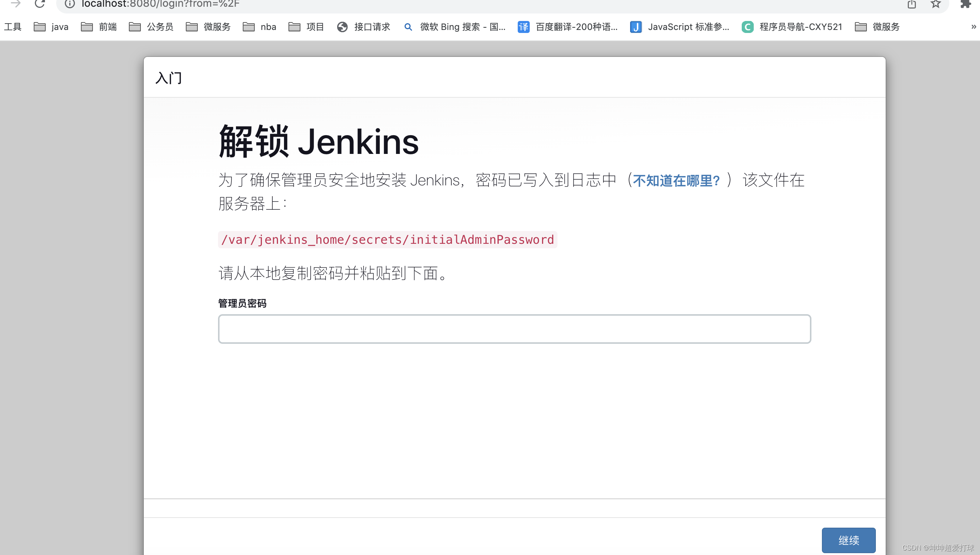Image resolution: width=980 pixels, height=555 pixels.
Task: Open JavaScript 标准参考 bookmark
Action: pos(680,27)
